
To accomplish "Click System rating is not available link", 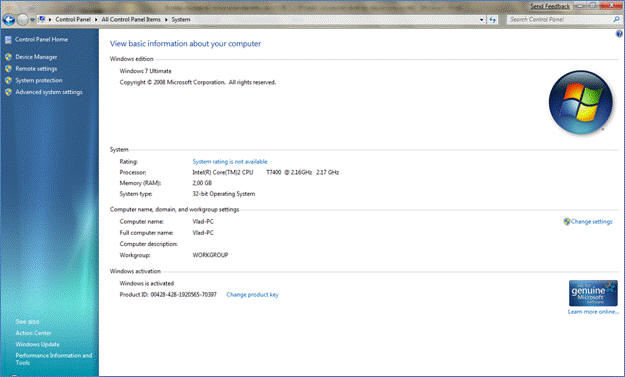I will [x=230, y=161].
